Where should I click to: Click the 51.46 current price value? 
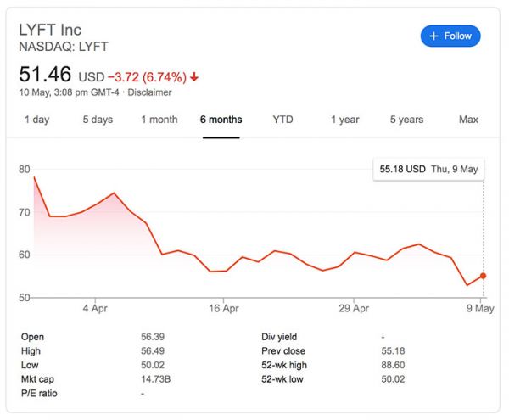click(x=46, y=75)
